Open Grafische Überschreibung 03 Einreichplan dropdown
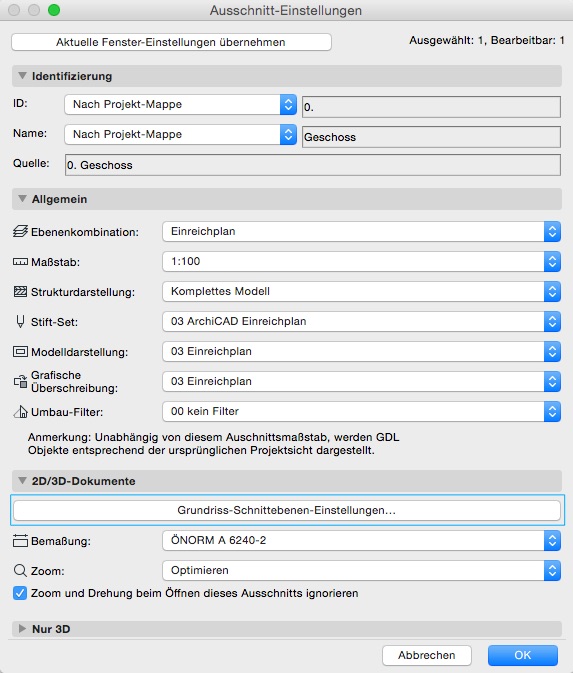 click(x=361, y=382)
